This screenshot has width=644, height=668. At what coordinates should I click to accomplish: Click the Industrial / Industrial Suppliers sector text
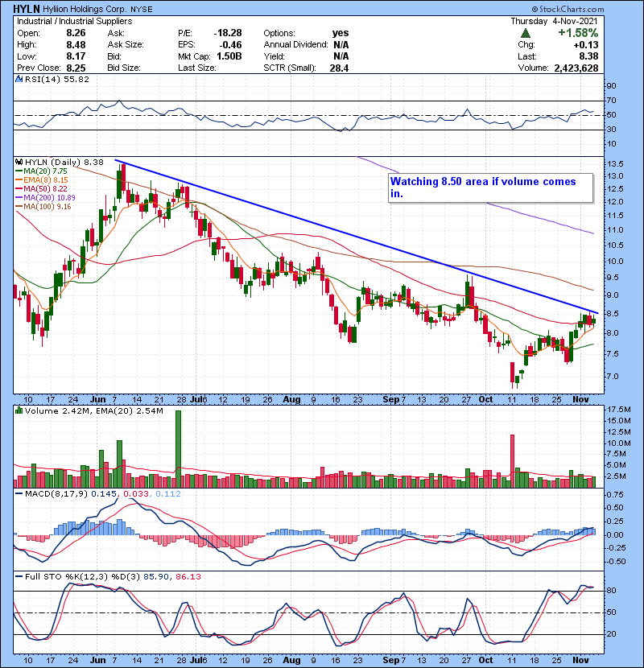(75, 21)
